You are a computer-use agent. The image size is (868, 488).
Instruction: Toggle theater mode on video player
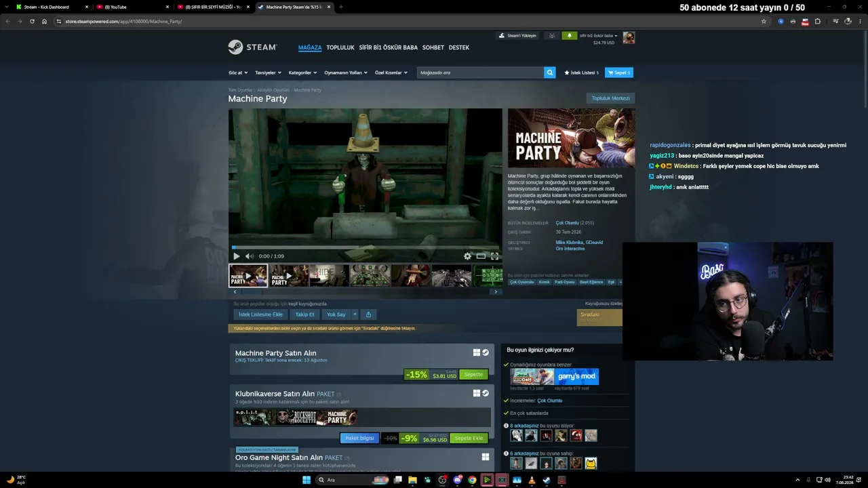pyautogui.click(x=481, y=256)
